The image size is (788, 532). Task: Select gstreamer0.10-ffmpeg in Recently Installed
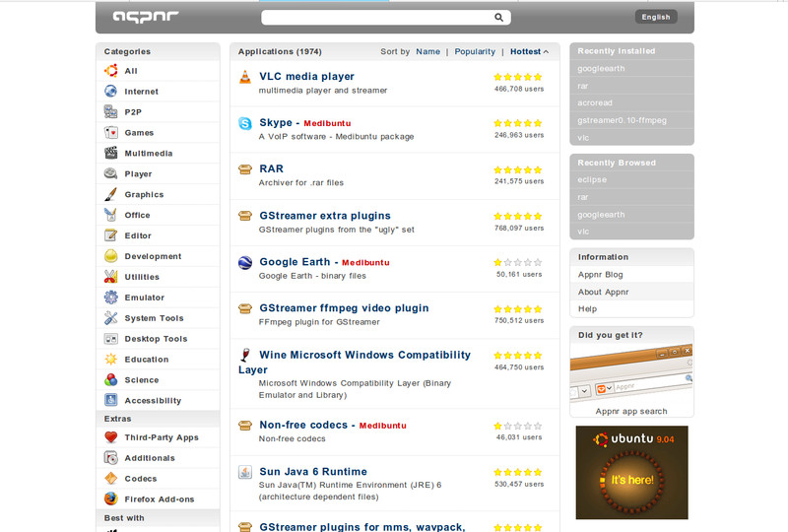click(622, 120)
